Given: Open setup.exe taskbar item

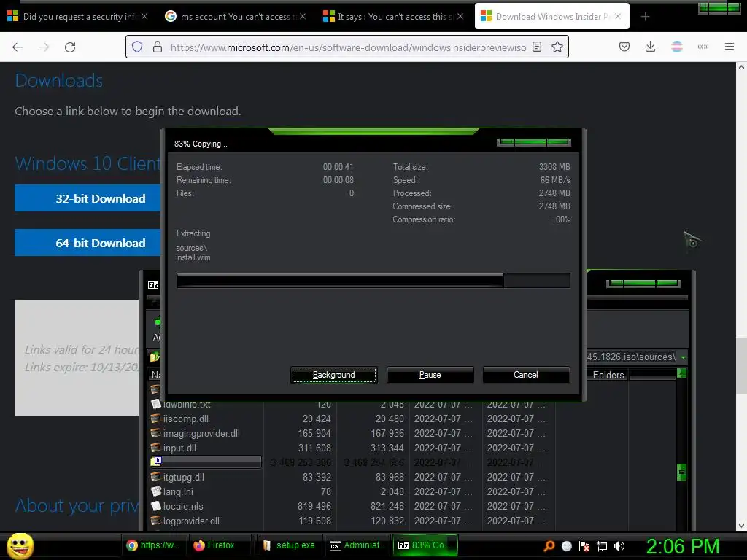Looking at the screenshot, I should click(290, 545).
